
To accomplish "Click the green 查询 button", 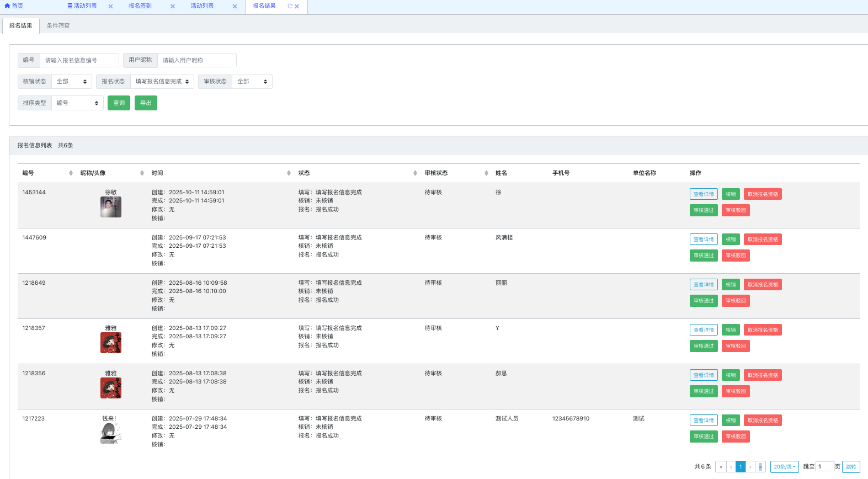I will pos(119,103).
